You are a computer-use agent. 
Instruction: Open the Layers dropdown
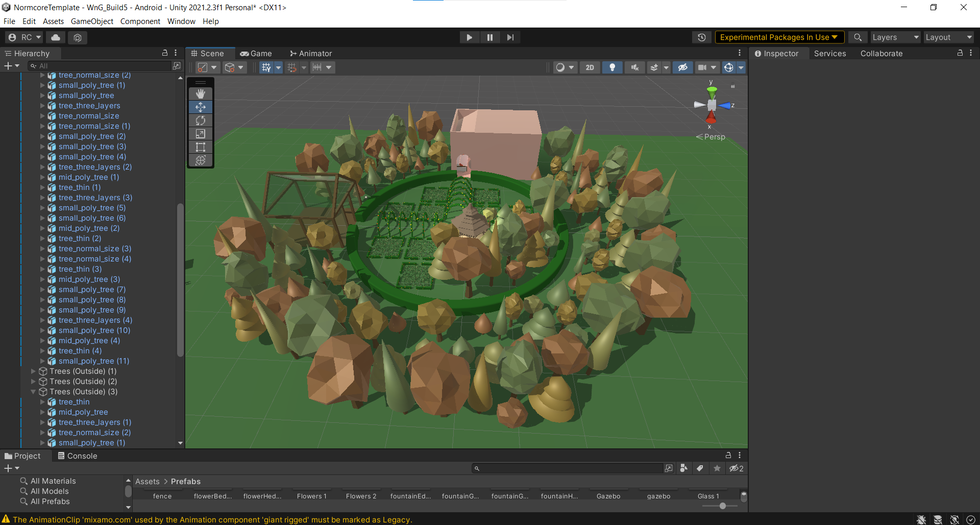pos(895,37)
